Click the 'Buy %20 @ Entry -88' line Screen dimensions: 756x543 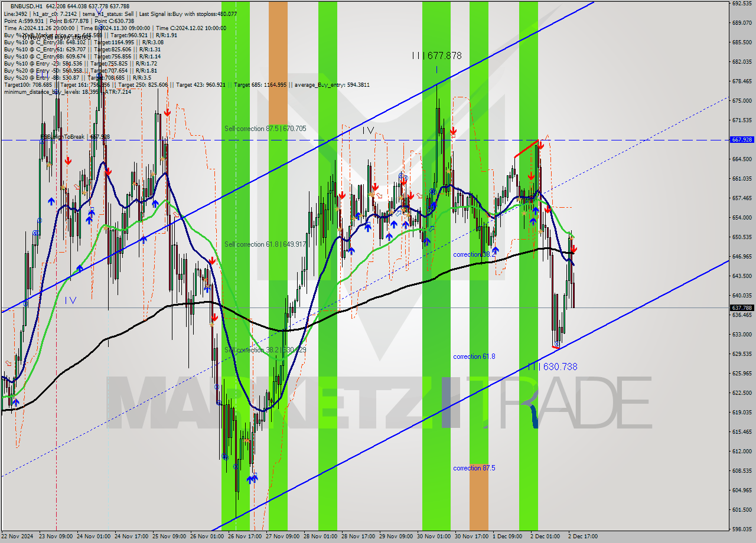pos(78,77)
